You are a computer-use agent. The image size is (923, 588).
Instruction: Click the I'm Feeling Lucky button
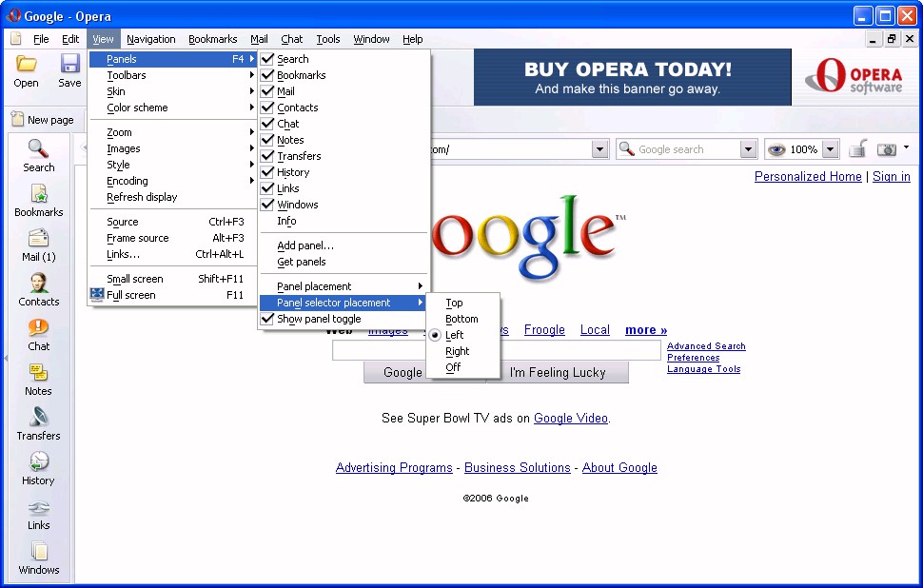coord(558,372)
